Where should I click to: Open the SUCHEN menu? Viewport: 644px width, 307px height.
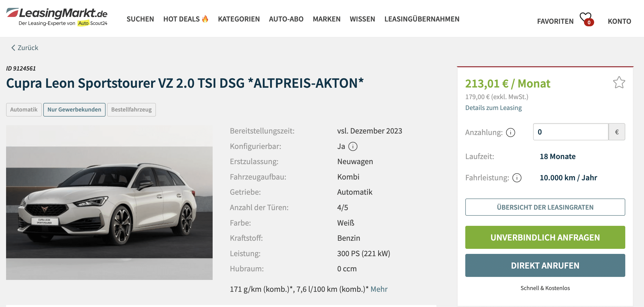140,19
